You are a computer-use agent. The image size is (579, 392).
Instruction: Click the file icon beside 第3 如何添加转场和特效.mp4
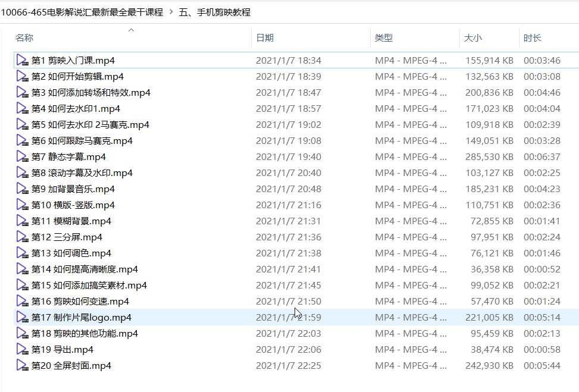[22, 92]
